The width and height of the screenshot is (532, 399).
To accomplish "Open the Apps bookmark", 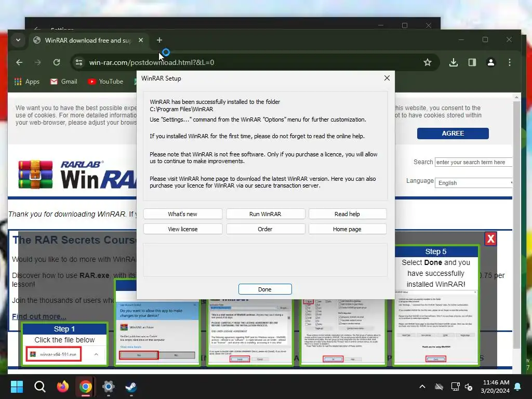I will tap(27, 82).
